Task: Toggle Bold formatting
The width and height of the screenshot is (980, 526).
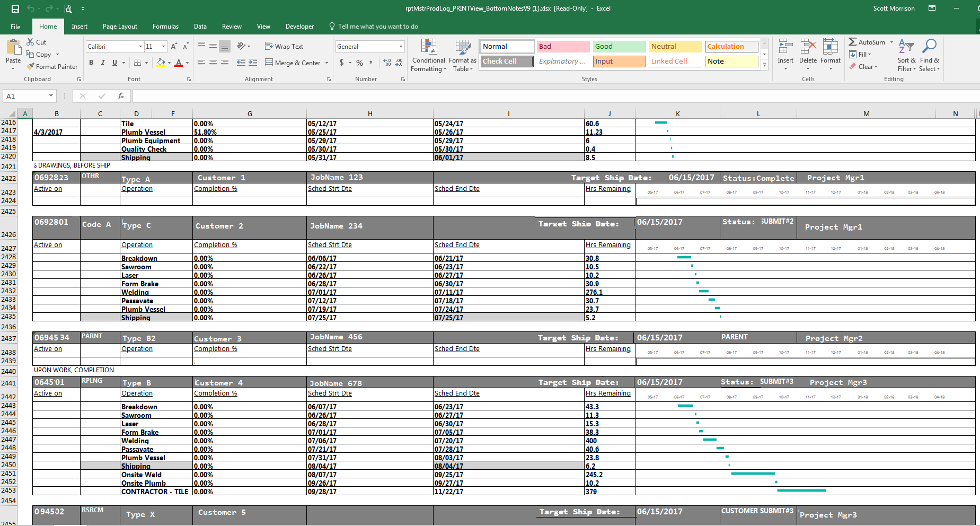Action: 91,63
